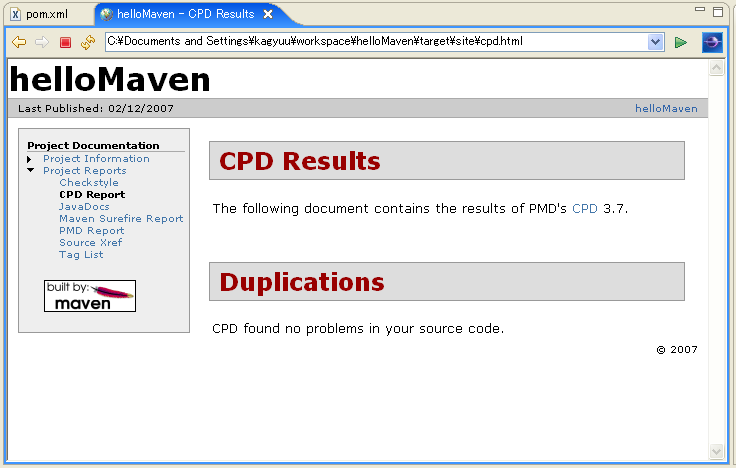736x468 pixels.
Task: Click the green Go arrow button
Action: [681, 43]
